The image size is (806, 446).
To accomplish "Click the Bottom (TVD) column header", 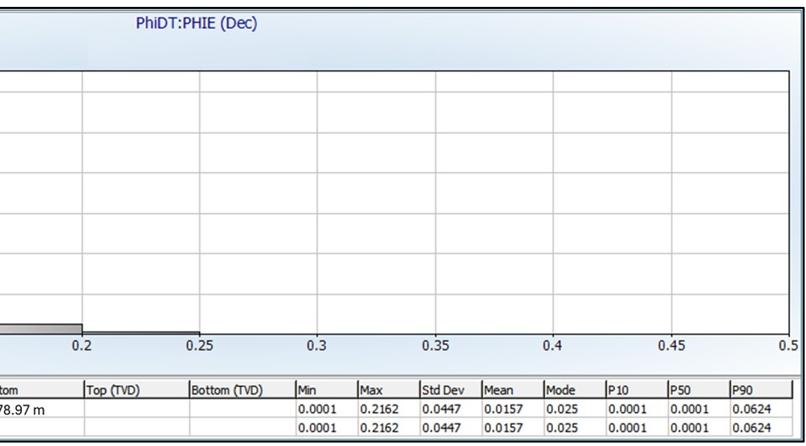I will (242, 390).
